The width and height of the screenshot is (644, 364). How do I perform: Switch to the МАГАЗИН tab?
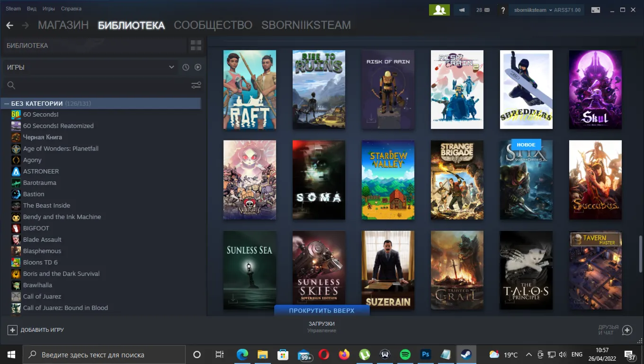click(x=63, y=25)
